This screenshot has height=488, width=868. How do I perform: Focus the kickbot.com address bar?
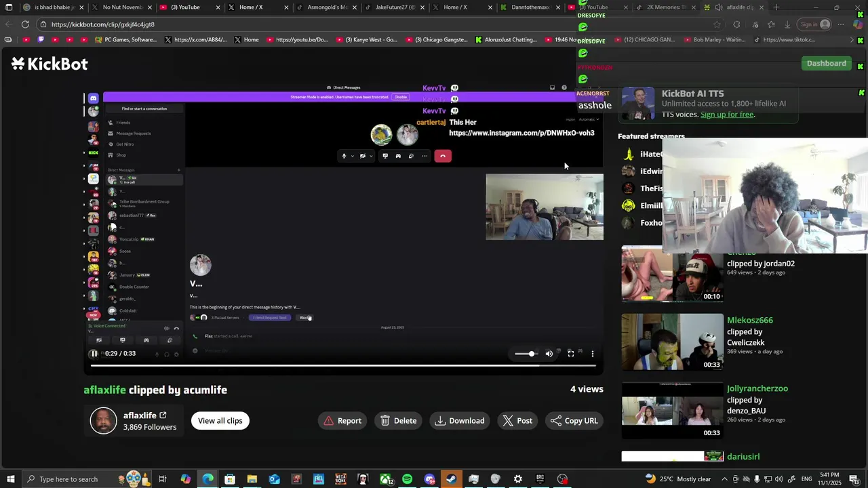coord(380,24)
